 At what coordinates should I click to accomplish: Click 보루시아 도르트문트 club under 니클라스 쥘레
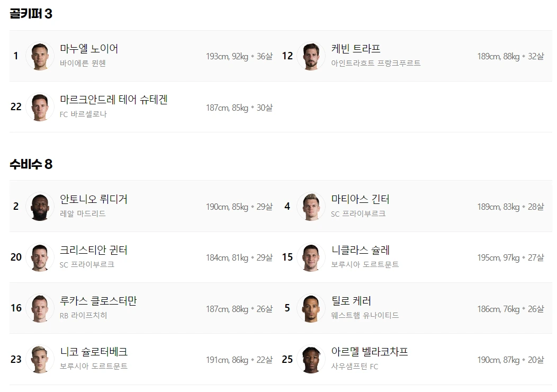365,264
